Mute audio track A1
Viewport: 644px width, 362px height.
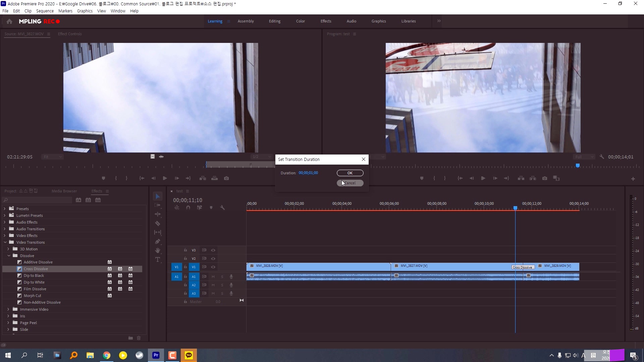point(213,277)
